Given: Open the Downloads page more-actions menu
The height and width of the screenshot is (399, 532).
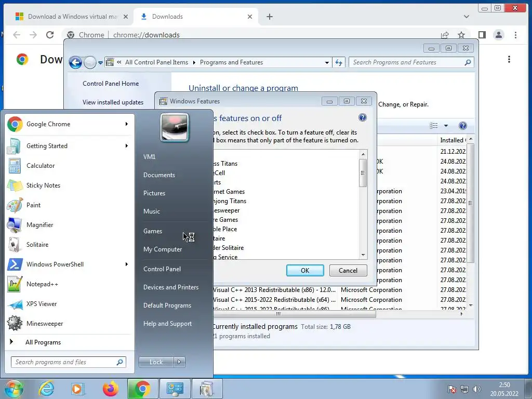Looking at the screenshot, I should point(509,59).
